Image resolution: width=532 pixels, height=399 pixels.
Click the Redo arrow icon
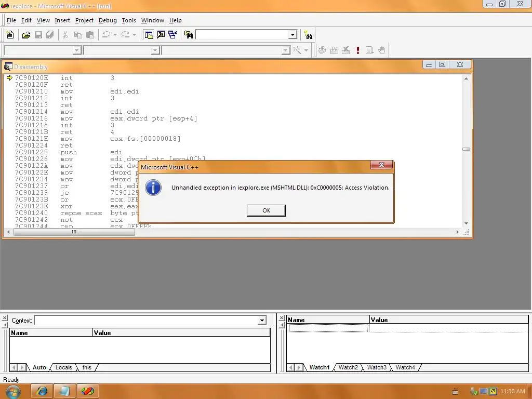(x=125, y=35)
